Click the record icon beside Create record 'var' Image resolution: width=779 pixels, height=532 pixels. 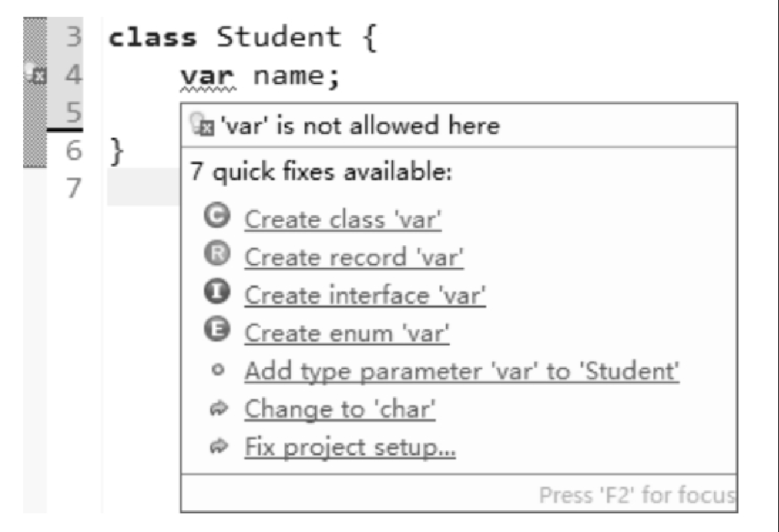tap(217, 254)
